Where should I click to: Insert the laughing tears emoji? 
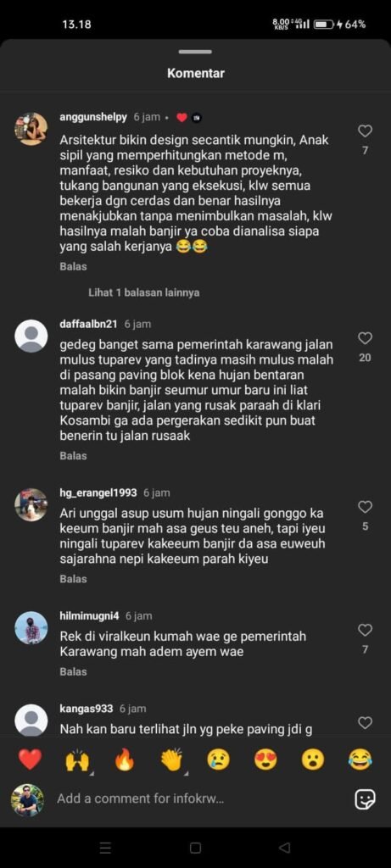click(x=360, y=759)
